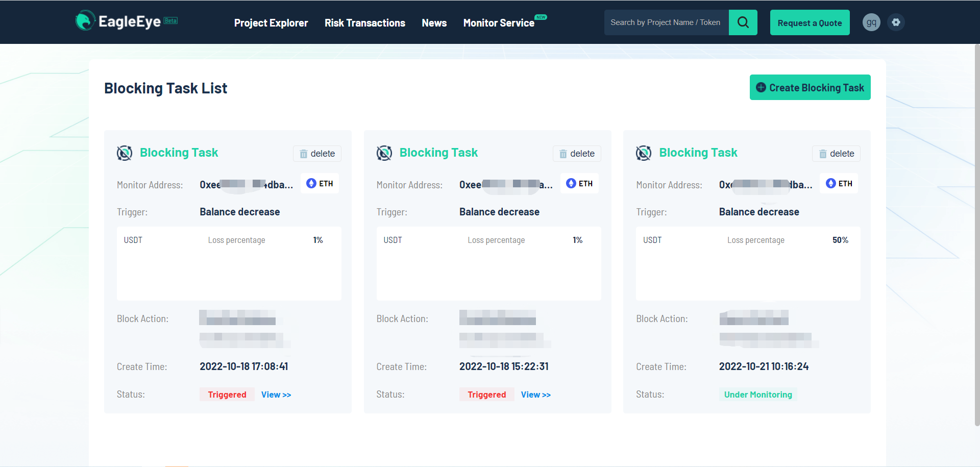Image resolution: width=980 pixels, height=467 pixels.
Task: Click Create Blocking Task button
Action: 810,88
